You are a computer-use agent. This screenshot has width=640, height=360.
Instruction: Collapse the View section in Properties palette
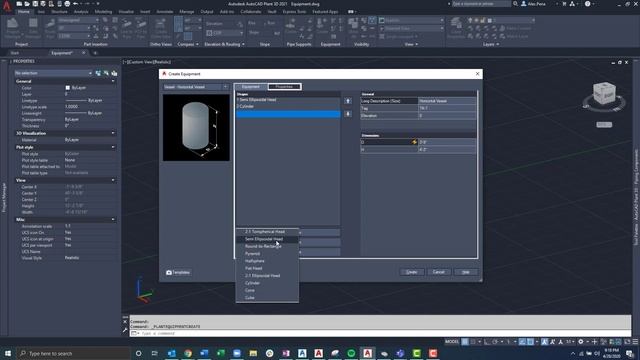[x=113, y=180]
